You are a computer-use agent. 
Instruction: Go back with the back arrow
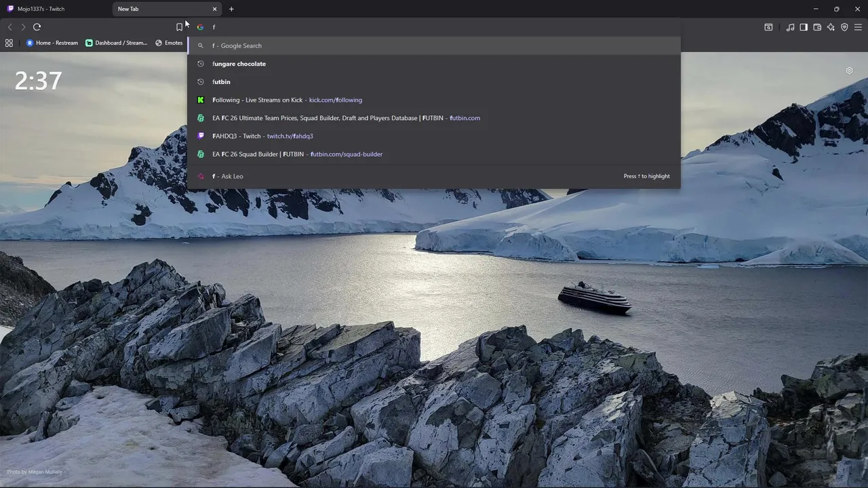[x=9, y=27]
